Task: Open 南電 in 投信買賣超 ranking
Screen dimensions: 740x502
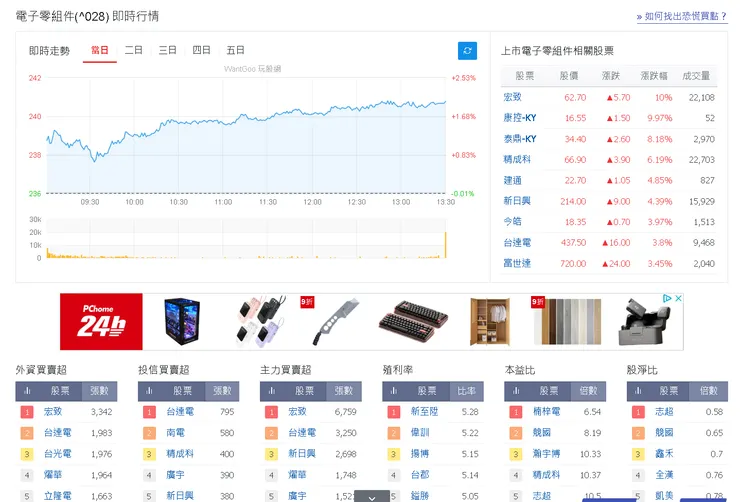Action: point(175,433)
